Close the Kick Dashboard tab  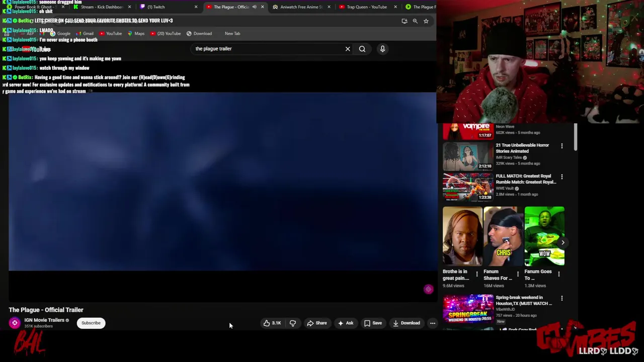tap(129, 7)
